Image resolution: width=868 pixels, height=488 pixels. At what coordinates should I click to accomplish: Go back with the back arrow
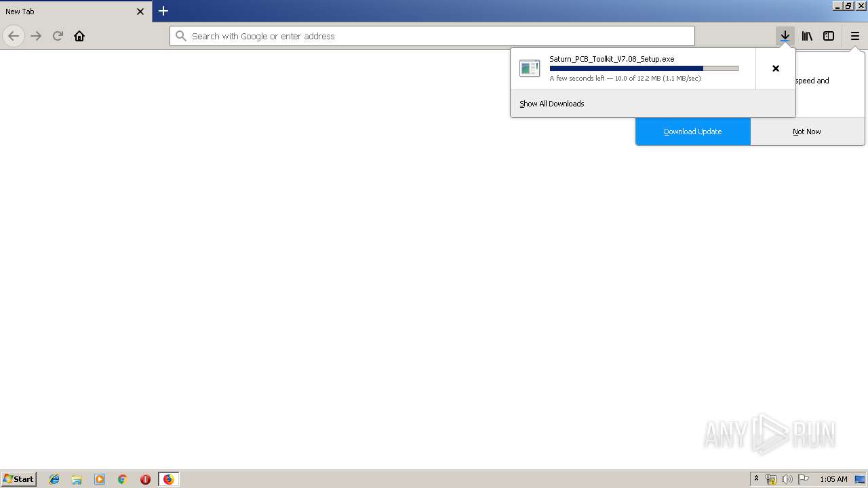(x=14, y=36)
